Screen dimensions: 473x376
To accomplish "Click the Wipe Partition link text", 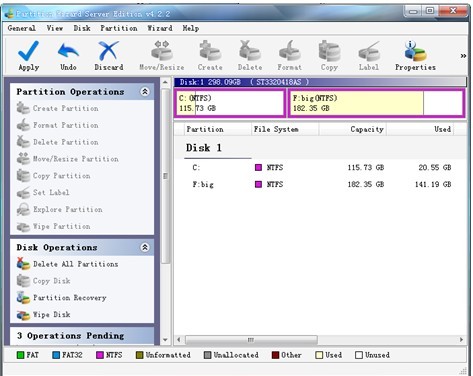I will click(62, 226).
